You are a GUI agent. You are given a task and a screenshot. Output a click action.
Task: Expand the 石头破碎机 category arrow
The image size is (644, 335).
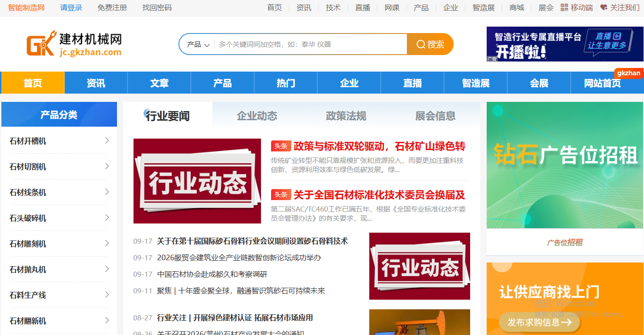point(107,218)
